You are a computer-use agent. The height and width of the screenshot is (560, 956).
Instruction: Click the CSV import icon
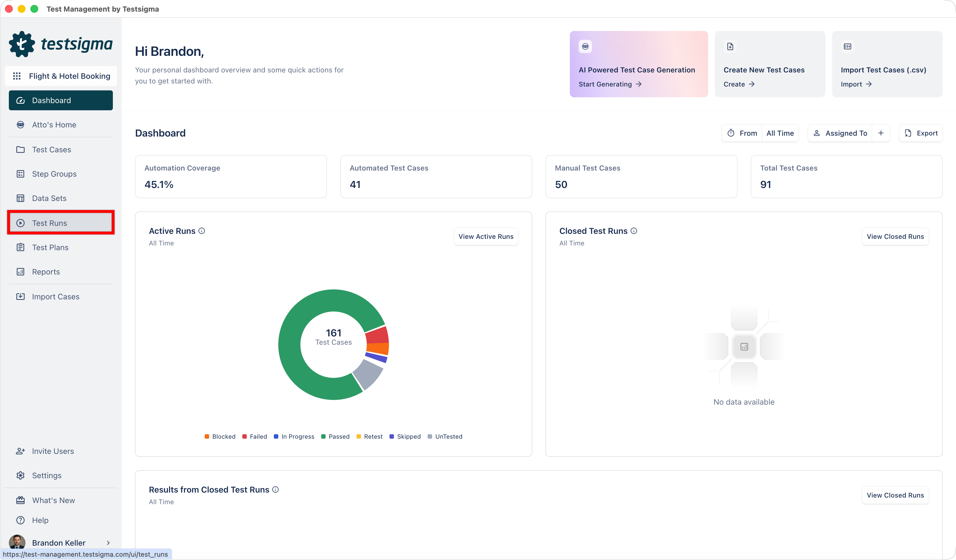[848, 47]
